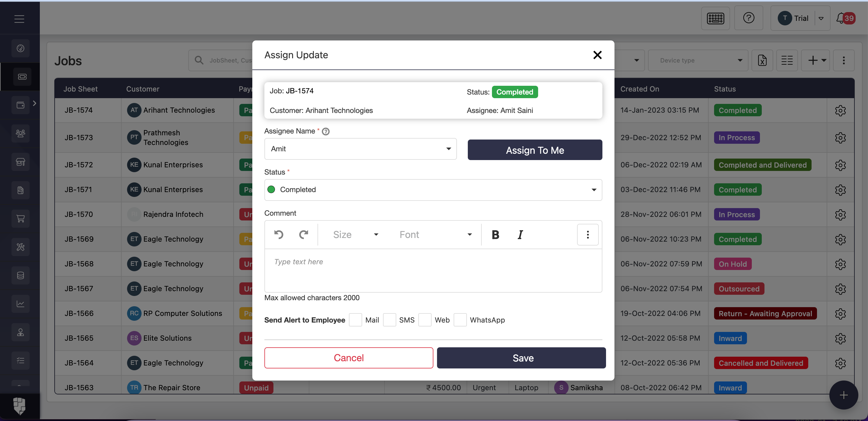
Task: Enable the Mail alert checkbox
Action: pos(355,320)
